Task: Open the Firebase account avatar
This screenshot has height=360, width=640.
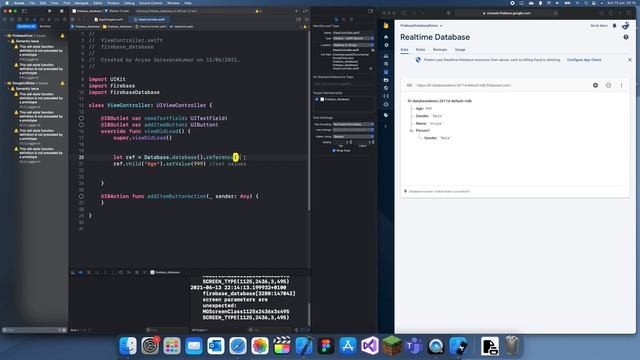Action: (x=625, y=26)
